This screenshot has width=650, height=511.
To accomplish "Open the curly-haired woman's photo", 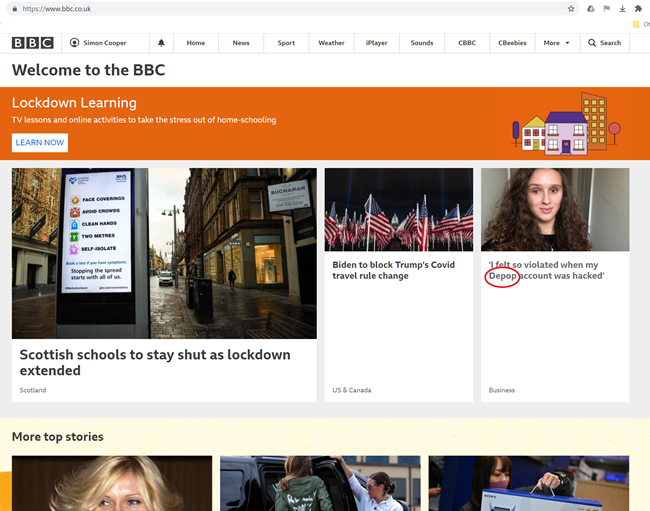I will pos(555,209).
